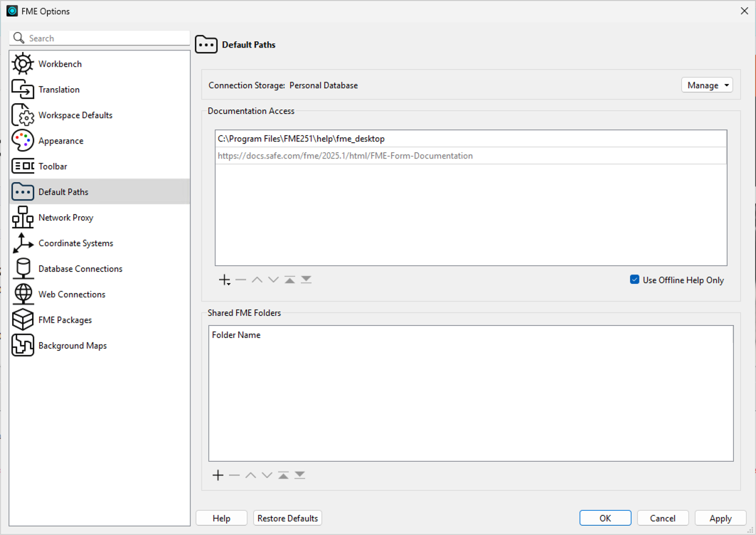Click the Appearance color palette icon
This screenshot has width=756, height=535.
click(23, 140)
